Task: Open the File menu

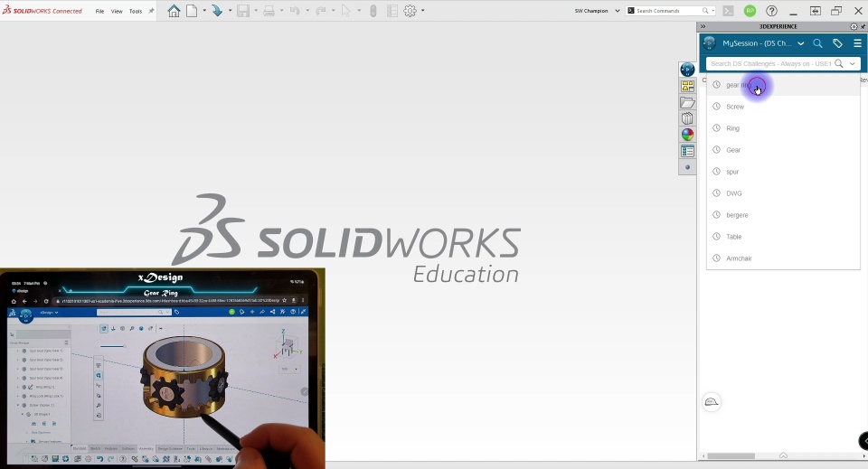Action: point(99,11)
